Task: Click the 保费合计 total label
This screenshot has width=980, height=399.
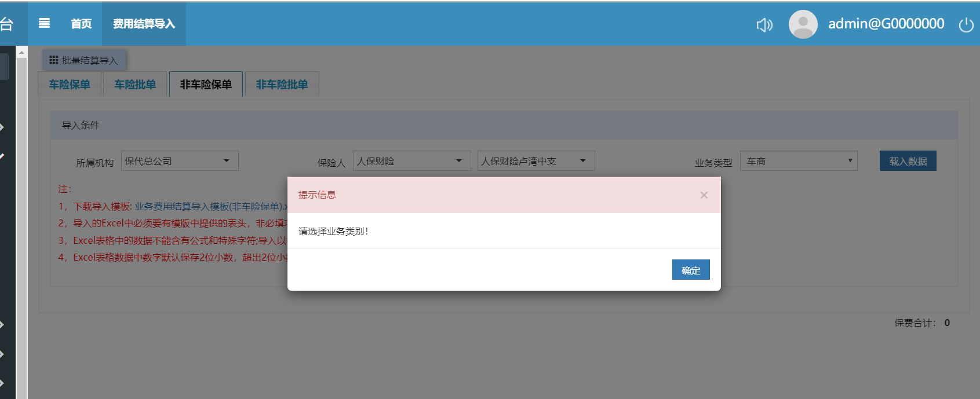Action: (915, 323)
